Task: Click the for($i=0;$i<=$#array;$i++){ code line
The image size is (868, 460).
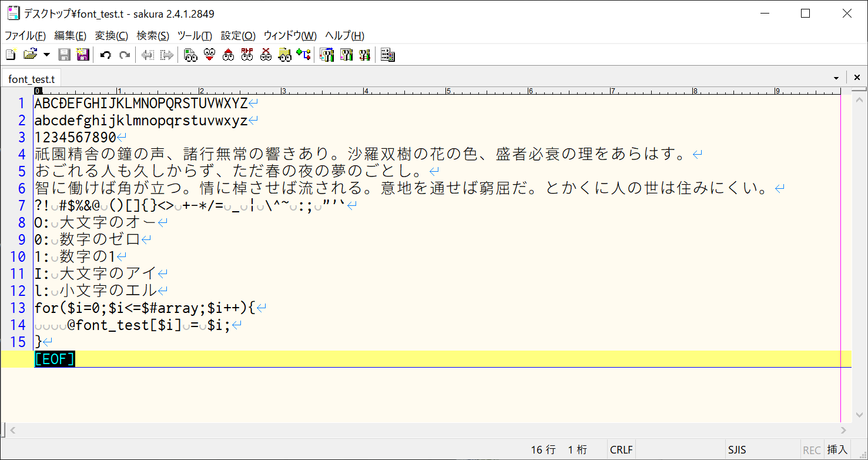Action: pos(145,308)
